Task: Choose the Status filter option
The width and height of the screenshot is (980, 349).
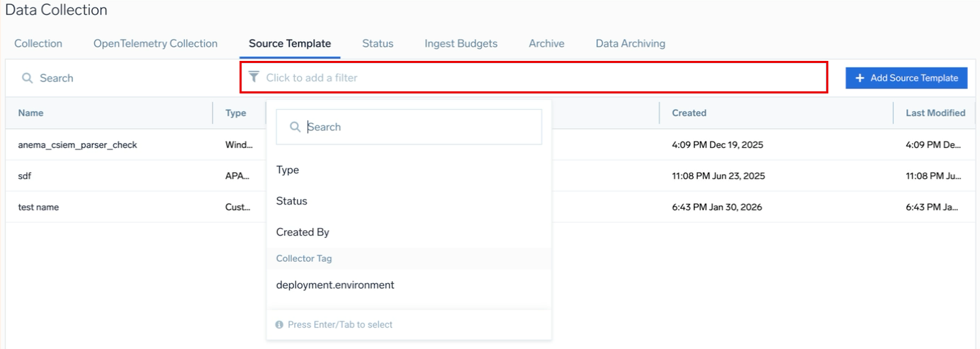Action: point(292,201)
